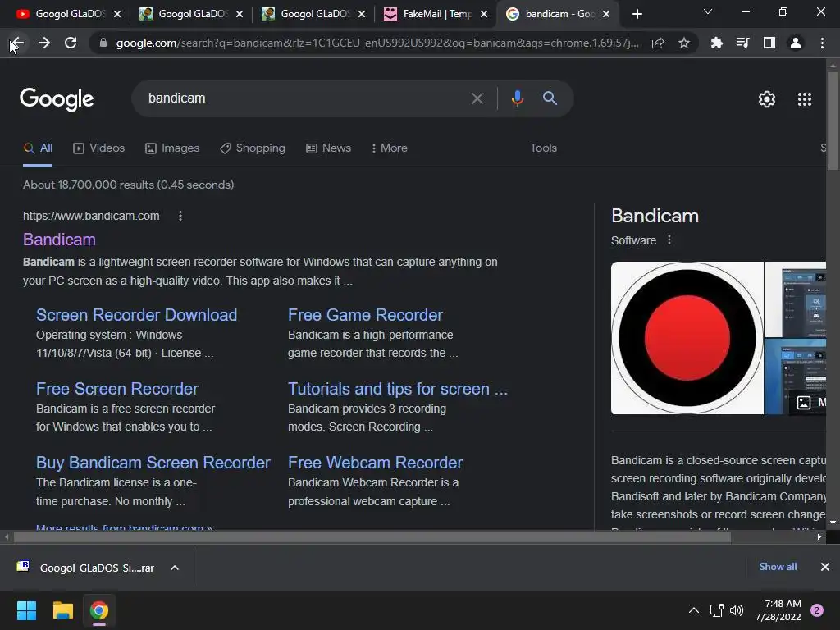
Task: Open search Tools
Action: point(543,148)
